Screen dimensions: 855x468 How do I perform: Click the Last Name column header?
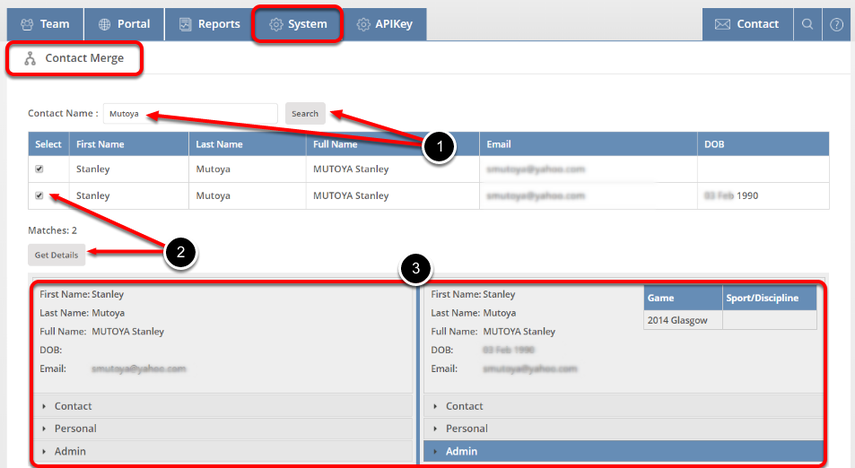tap(248, 144)
